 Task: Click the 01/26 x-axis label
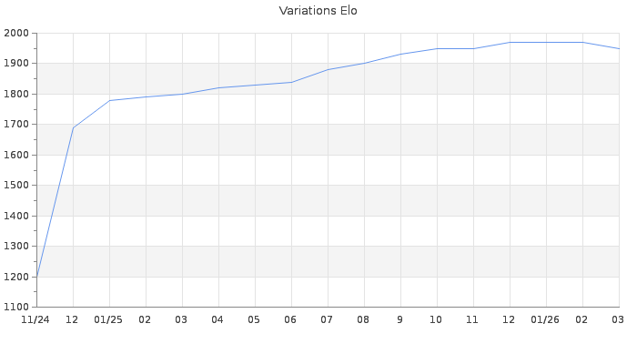pyautogui.click(x=546, y=319)
